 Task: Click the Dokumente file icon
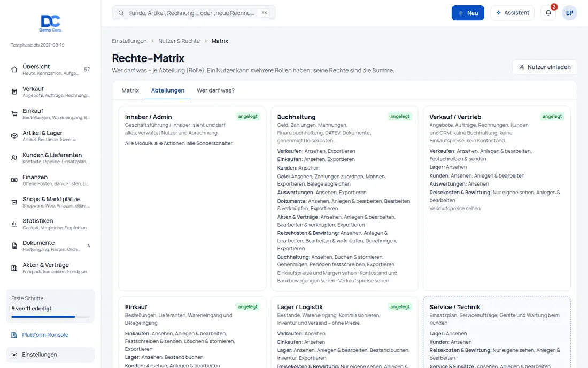point(14,246)
